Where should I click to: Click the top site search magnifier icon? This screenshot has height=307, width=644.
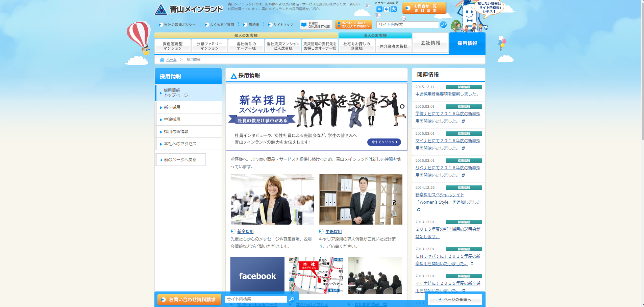coord(443,25)
